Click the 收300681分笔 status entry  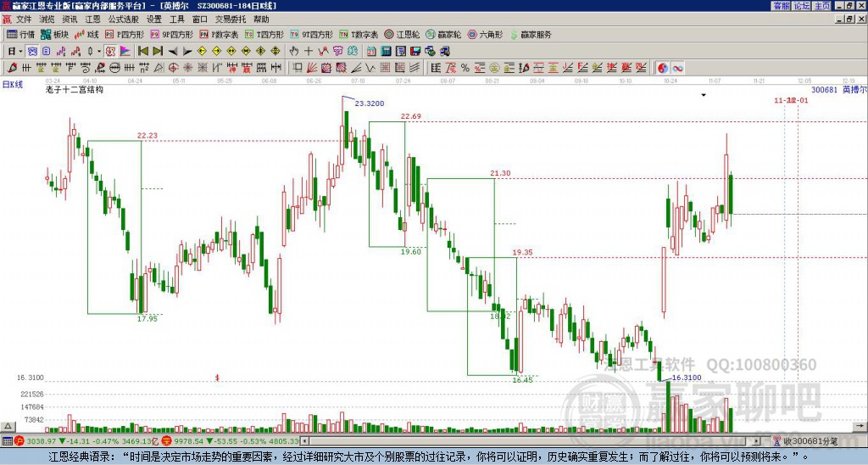(x=810, y=441)
